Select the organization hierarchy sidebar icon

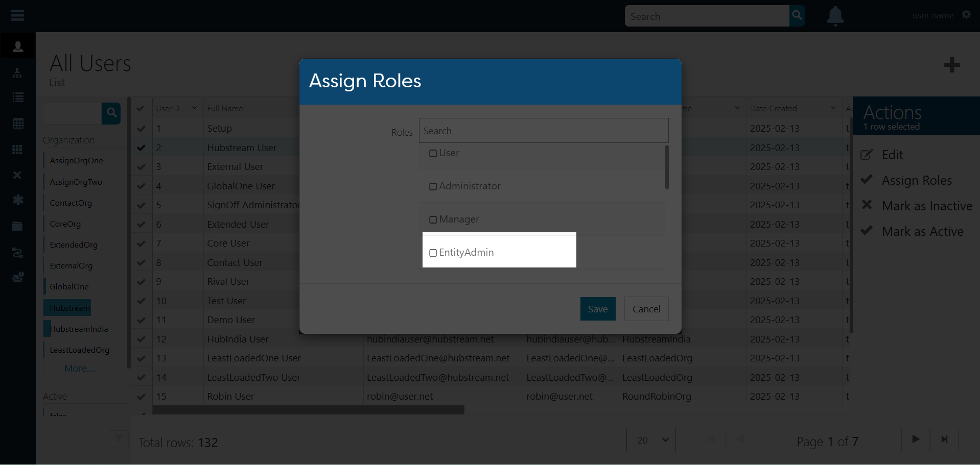(x=17, y=73)
